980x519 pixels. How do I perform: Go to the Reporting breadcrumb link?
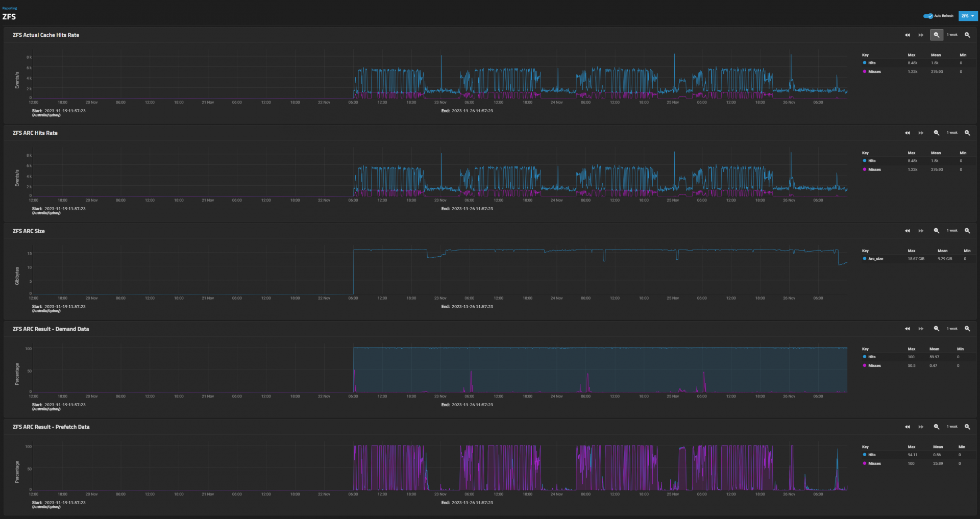click(x=10, y=8)
